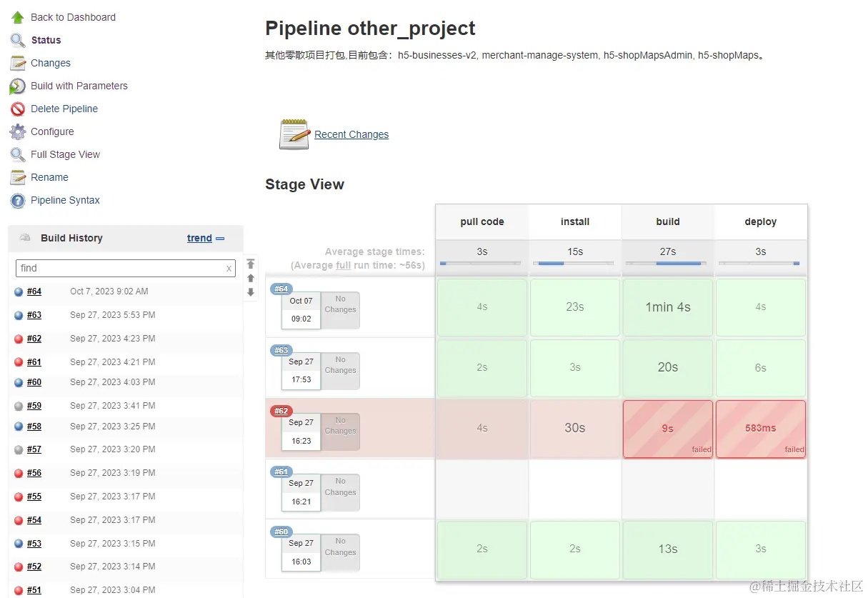The width and height of the screenshot is (868, 598).
Task: Open the Recent Changes link
Action: click(351, 134)
